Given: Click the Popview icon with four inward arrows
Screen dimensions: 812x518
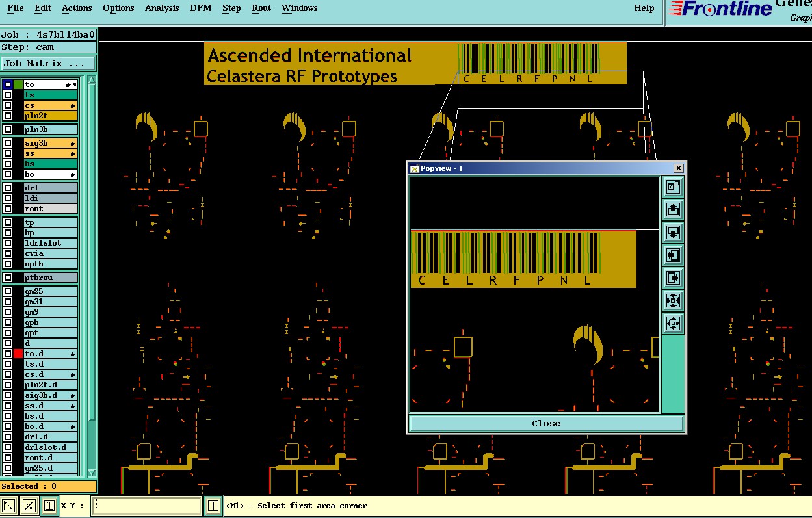Looking at the screenshot, I should pos(673,300).
